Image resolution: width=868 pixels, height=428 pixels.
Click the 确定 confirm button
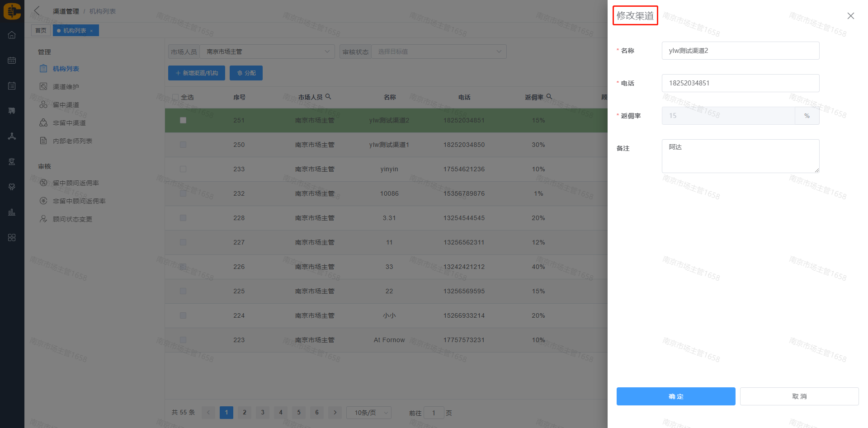[x=675, y=396]
